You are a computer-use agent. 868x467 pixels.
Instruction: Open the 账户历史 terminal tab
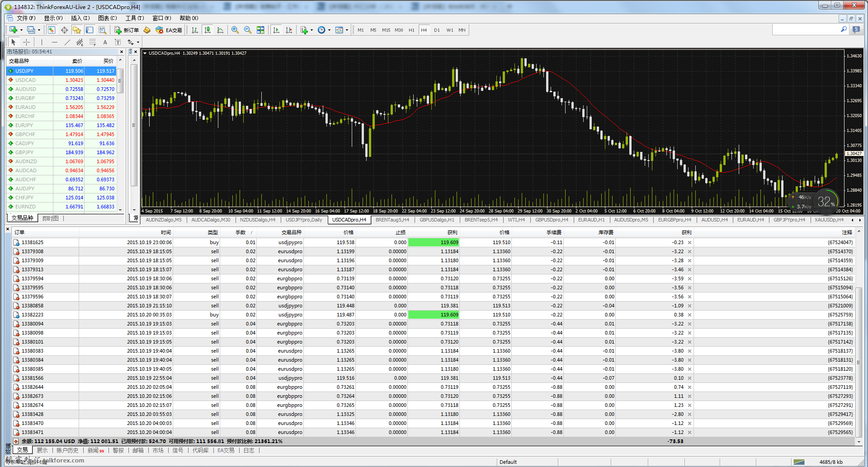(x=67, y=450)
